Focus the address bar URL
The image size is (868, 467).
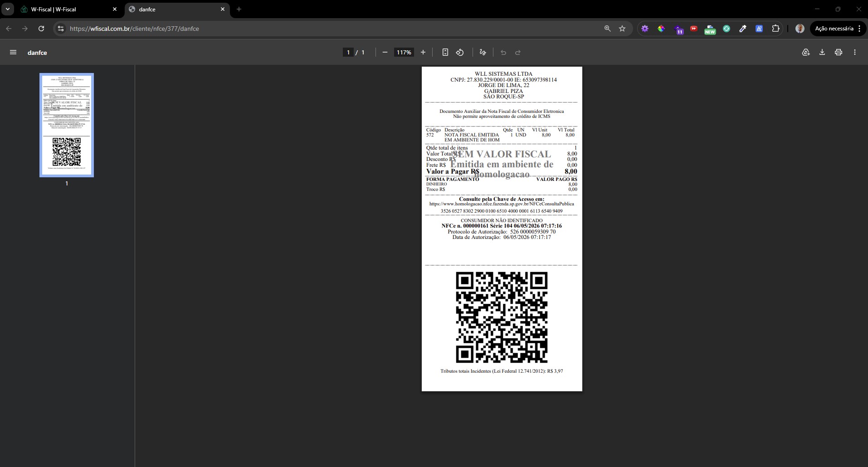tap(134, 29)
